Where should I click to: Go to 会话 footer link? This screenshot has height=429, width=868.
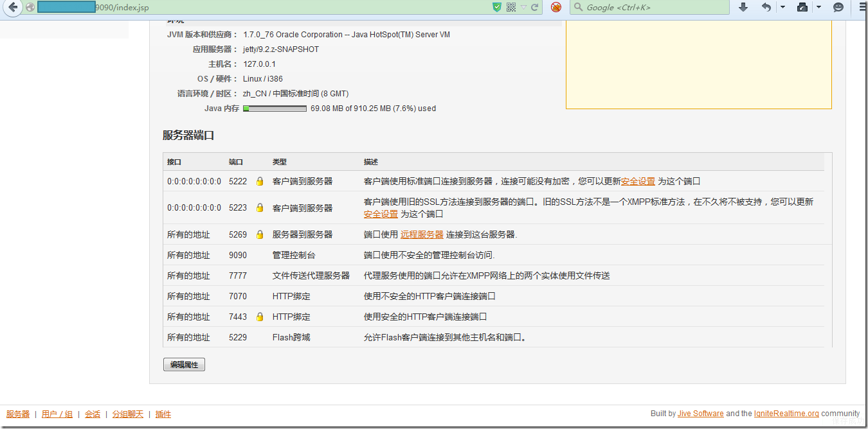93,414
